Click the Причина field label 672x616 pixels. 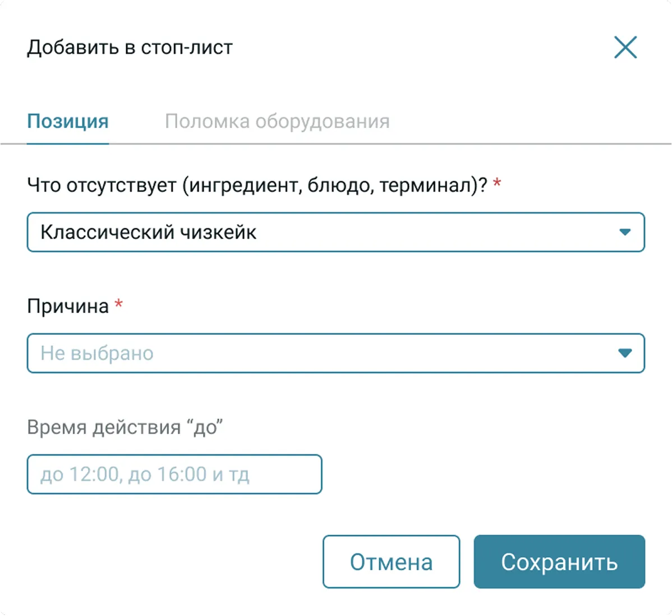[68, 306]
